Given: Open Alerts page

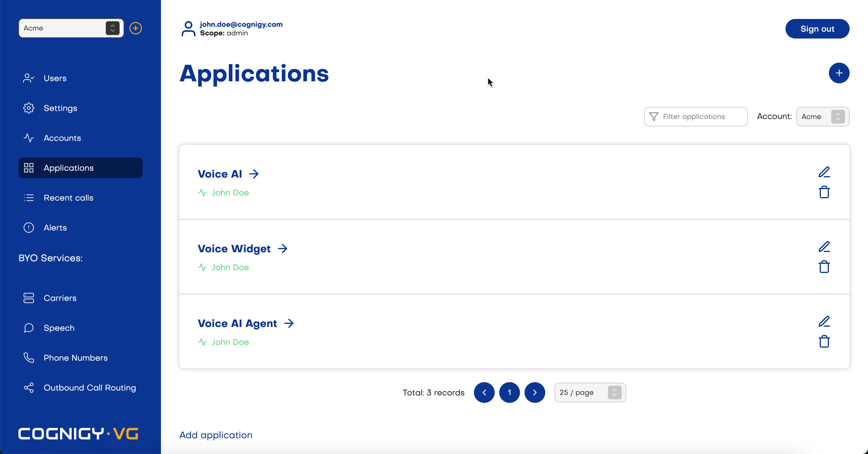Looking at the screenshot, I should point(80,228).
